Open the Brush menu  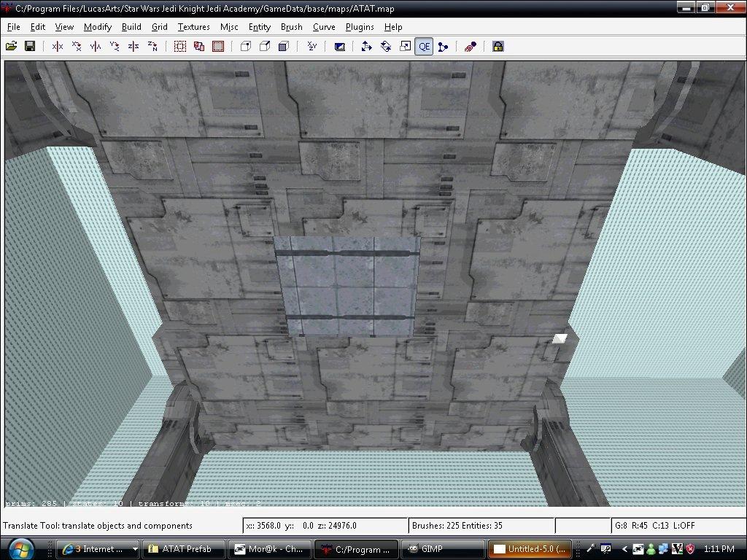click(291, 27)
